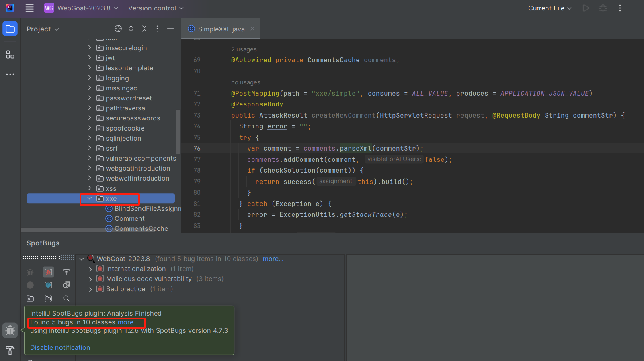Open Version control dropdown
The width and height of the screenshot is (644, 361).
pyautogui.click(x=156, y=8)
